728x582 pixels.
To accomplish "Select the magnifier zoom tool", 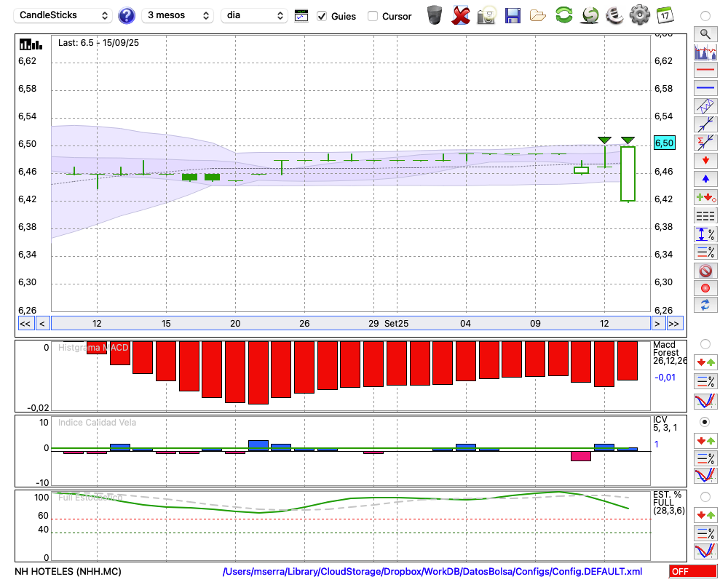I will (705, 33).
